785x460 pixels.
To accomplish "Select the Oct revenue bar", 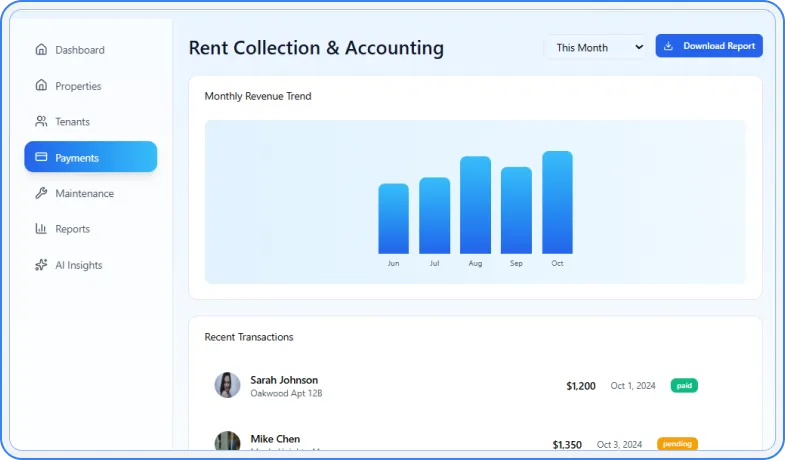I will coord(557,203).
